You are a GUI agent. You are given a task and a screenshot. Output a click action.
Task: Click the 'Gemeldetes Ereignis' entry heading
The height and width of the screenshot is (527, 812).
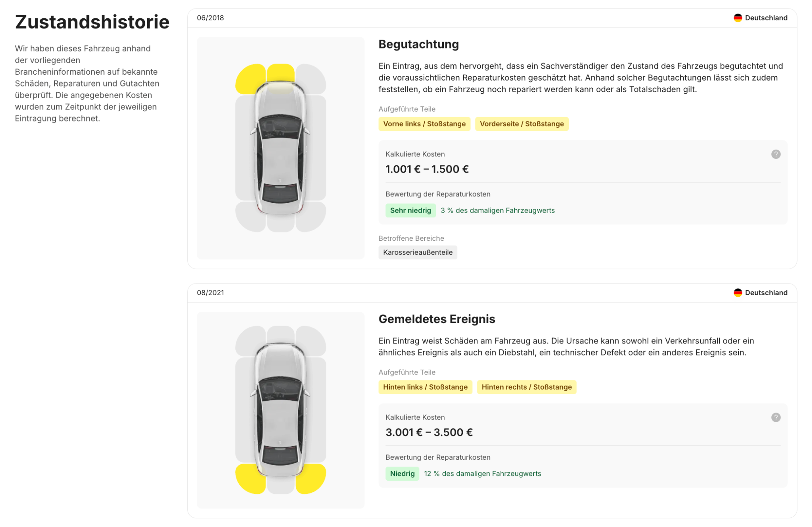[x=437, y=319]
